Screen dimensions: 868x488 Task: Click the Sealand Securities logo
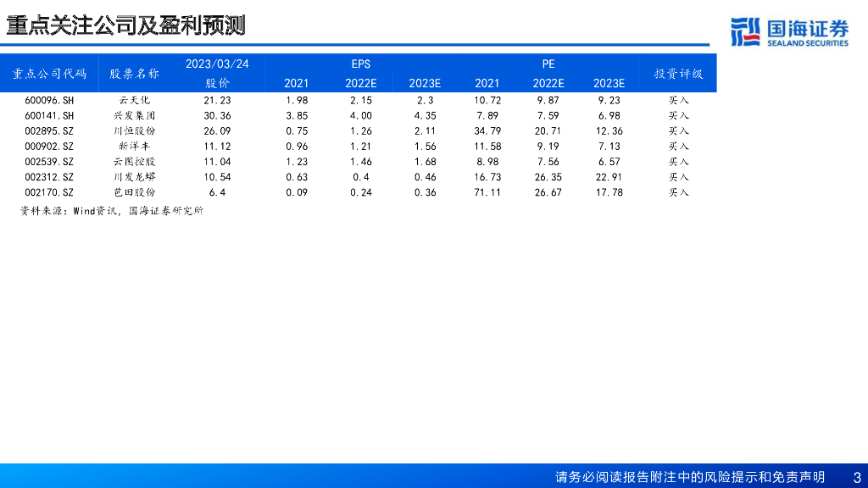pyautogui.click(x=789, y=32)
